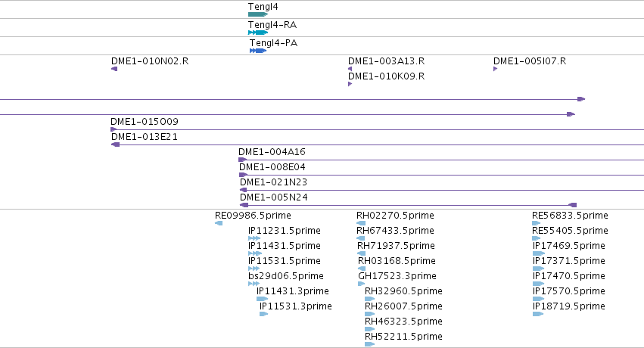Select the DME1-005I07.R label
The width and height of the screenshot is (644, 348).
tap(530, 61)
